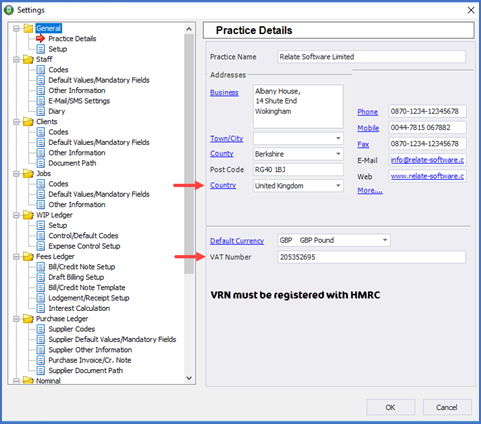Click the County link label
This screenshot has width=481, height=424.
pyautogui.click(x=222, y=154)
